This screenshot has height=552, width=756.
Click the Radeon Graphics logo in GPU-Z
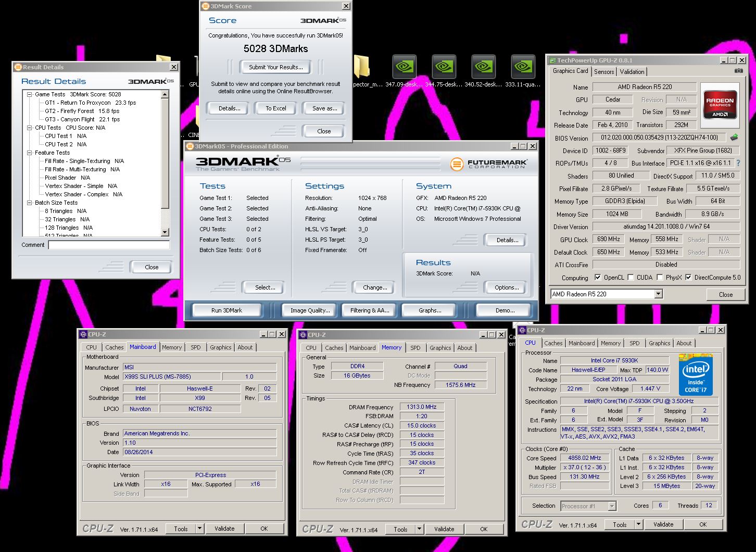coord(720,105)
